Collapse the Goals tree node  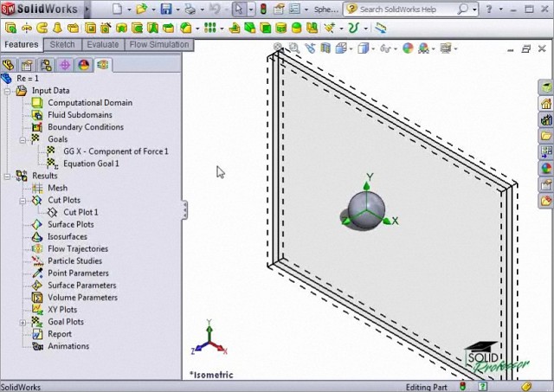[x=23, y=140]
